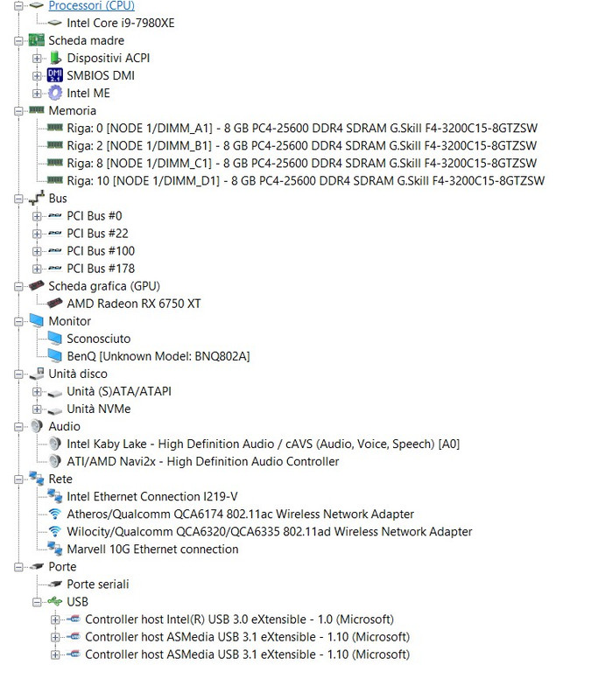Click the Bus category icon
591x700 pixels.
37,198
